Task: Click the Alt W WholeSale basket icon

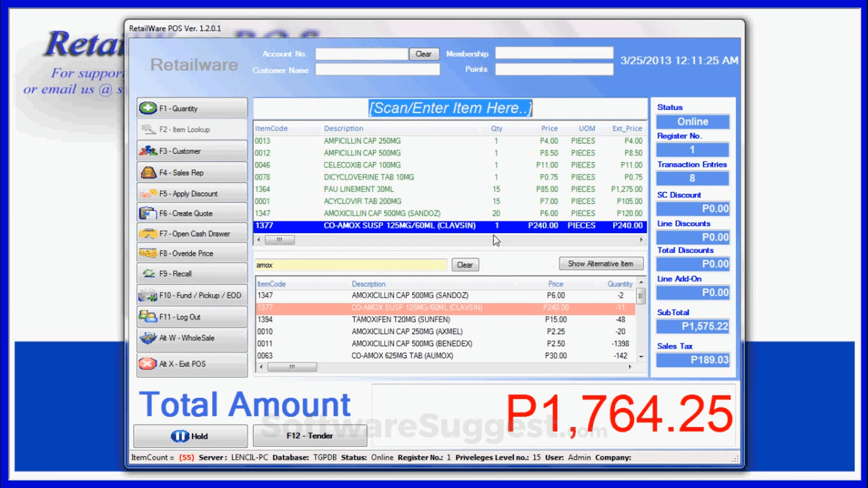Action: coord(147,338)
